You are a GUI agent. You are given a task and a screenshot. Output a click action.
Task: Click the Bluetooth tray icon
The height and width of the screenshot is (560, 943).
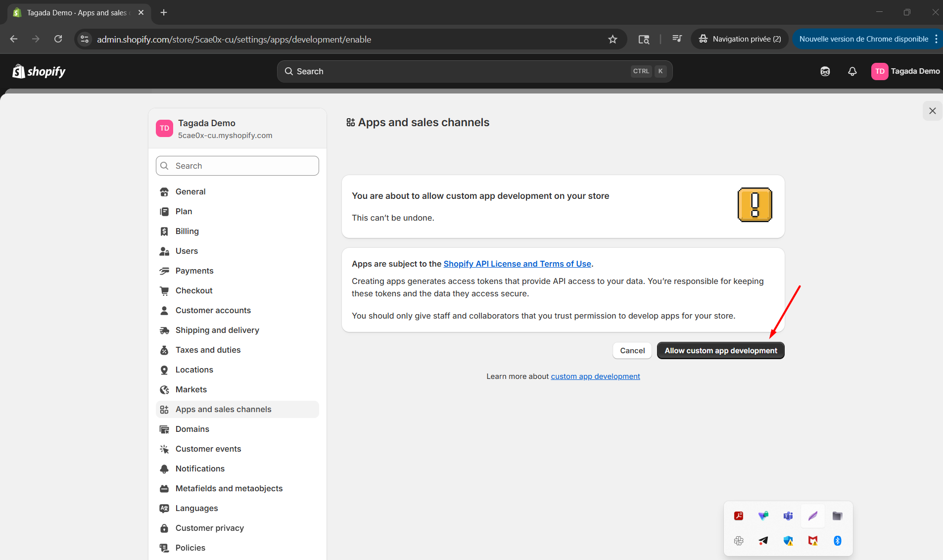[837, 541]
